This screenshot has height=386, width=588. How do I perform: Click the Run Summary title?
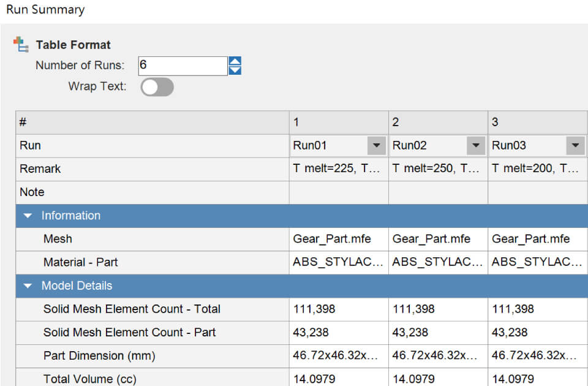click(x=45, y=10)
